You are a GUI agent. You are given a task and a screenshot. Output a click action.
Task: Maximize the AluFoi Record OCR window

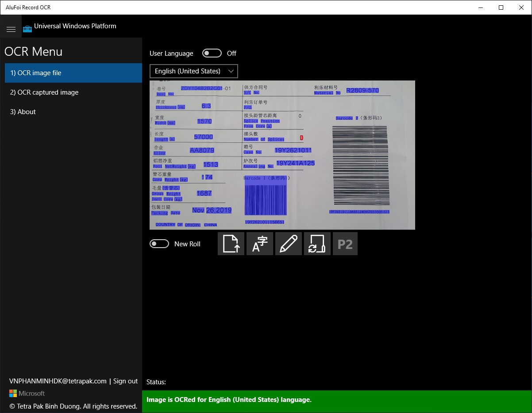click(501, 7)
